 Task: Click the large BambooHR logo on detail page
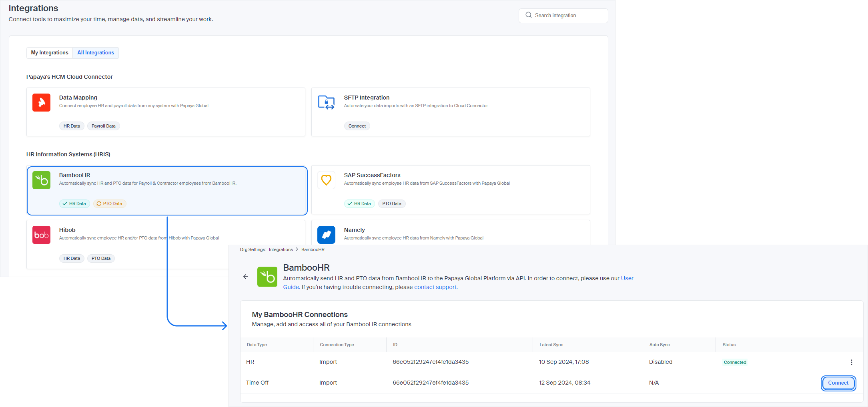(267, 277)
